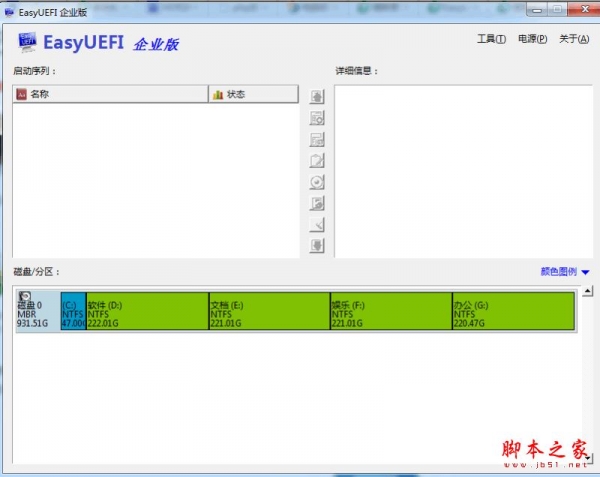Click the one-time boot disc icon
The width and height of the screenshot is (600, 477).
tap(317, 182)
